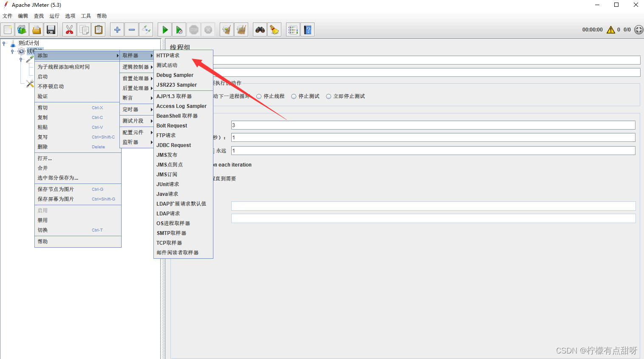Save the test plan with floppy icon
The width and height of the screenshot is (644, 359).
coord(51,30)
